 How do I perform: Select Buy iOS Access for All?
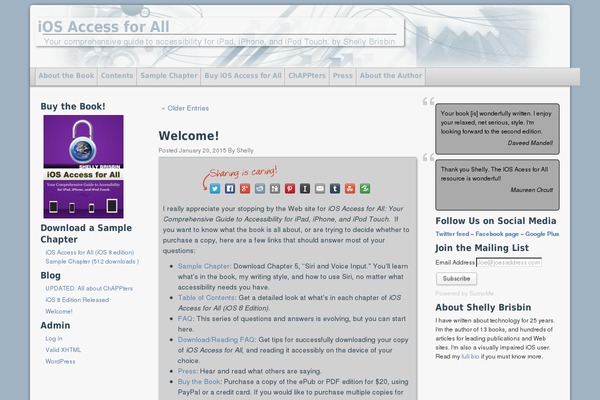[243, 76]
